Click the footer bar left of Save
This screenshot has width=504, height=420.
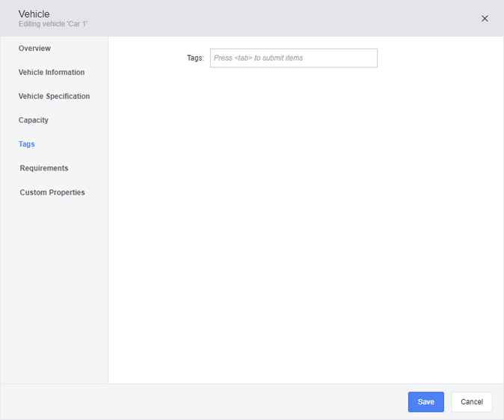click(x=203, y=401)
